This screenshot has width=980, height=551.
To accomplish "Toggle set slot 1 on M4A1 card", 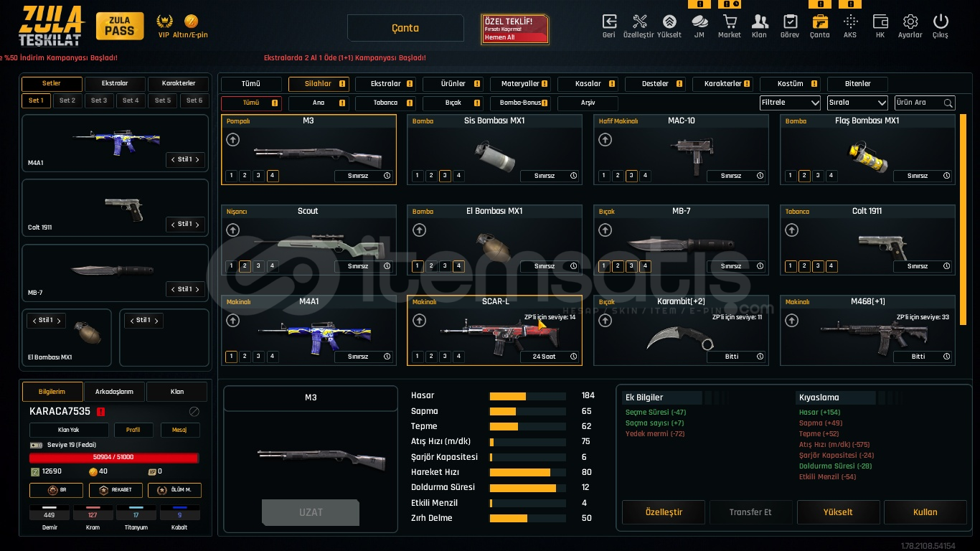I will tap(231, 357).
